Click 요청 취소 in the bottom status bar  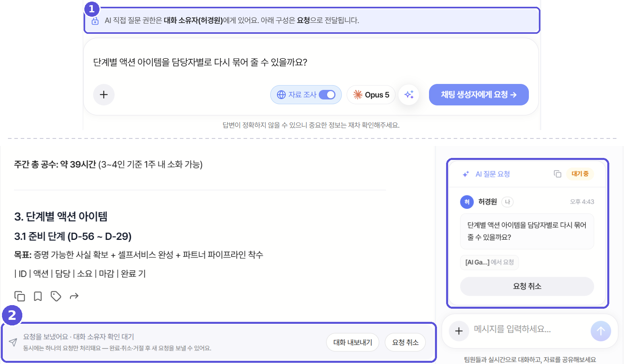click(x=406, y=343)
